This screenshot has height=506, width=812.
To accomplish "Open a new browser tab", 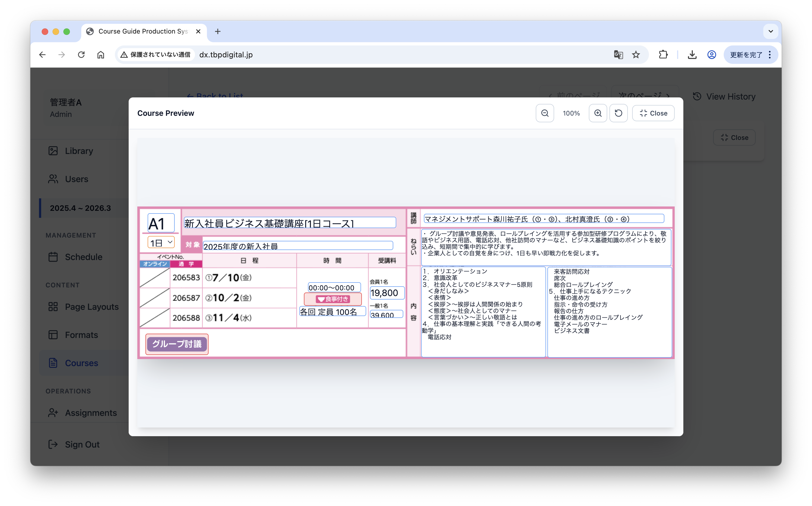I will pos(218,31).
